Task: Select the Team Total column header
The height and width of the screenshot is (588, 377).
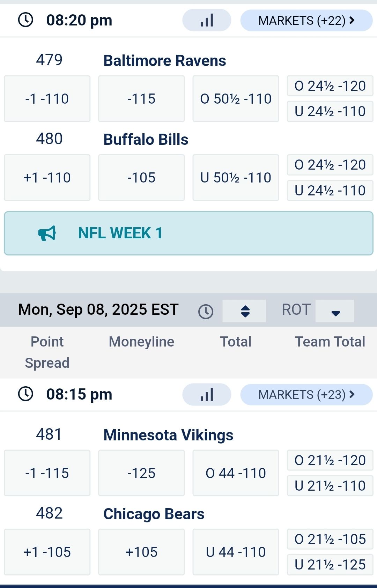Action: [x=330, y=342]
